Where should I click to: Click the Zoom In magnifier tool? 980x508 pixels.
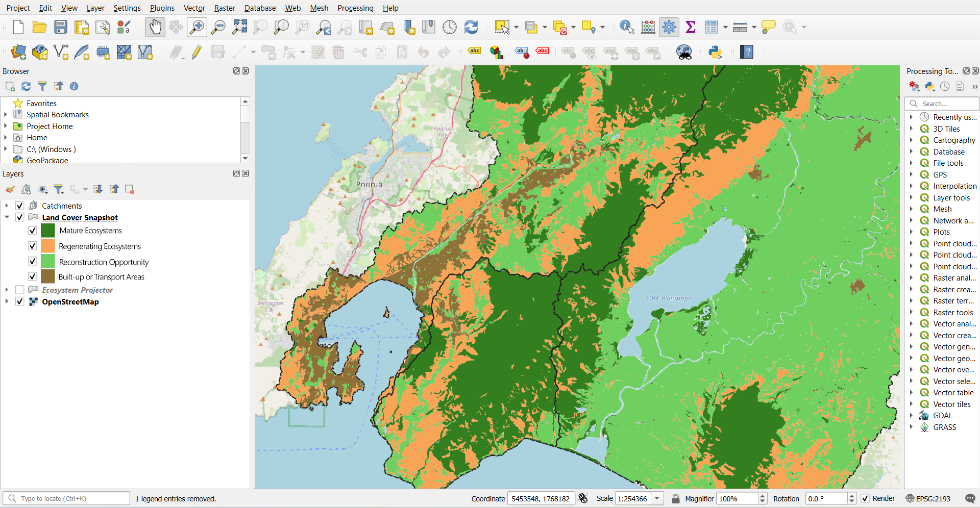(197, 27)
